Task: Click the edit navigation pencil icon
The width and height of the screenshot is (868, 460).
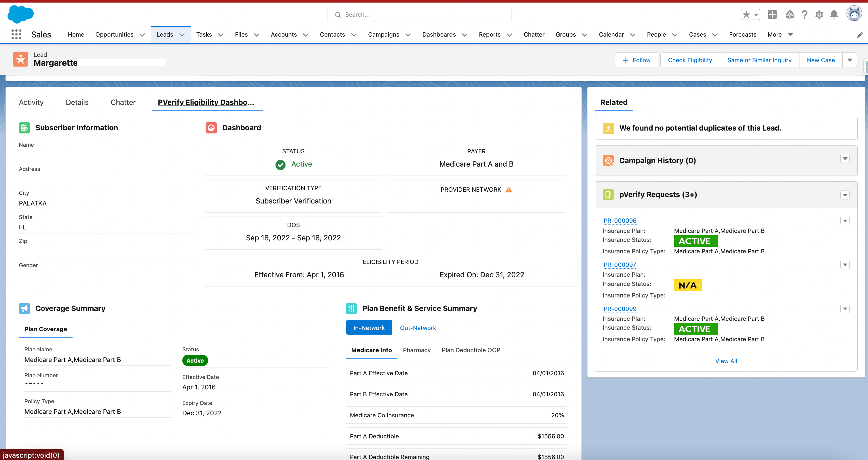Action: [860, 35]
